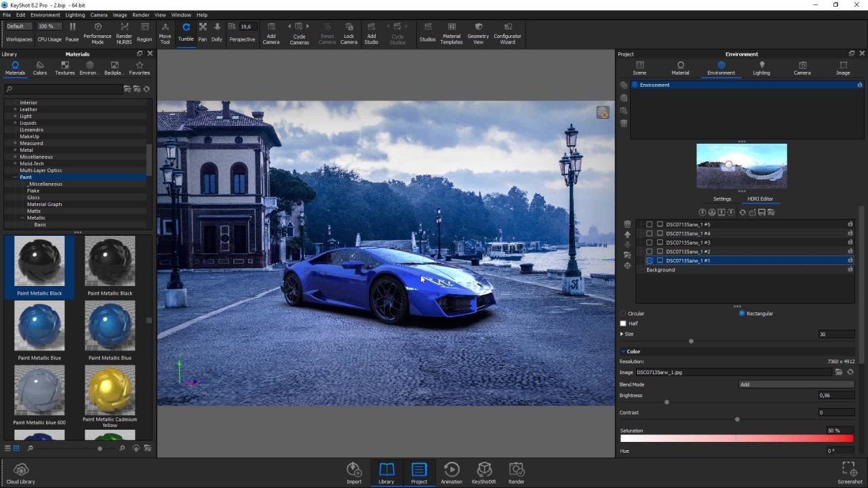Screen dimensions: 868x488
Task: Open the Environment menu
Action: tap(45, 14)
